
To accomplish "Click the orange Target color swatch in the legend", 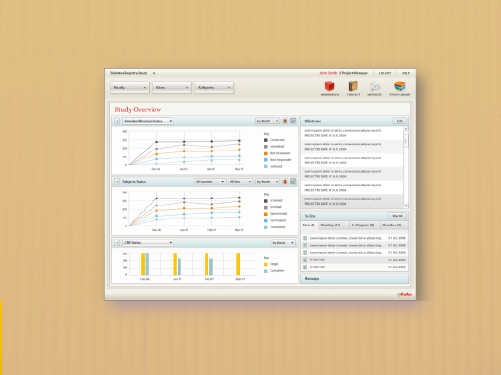I will coord(266,264).
